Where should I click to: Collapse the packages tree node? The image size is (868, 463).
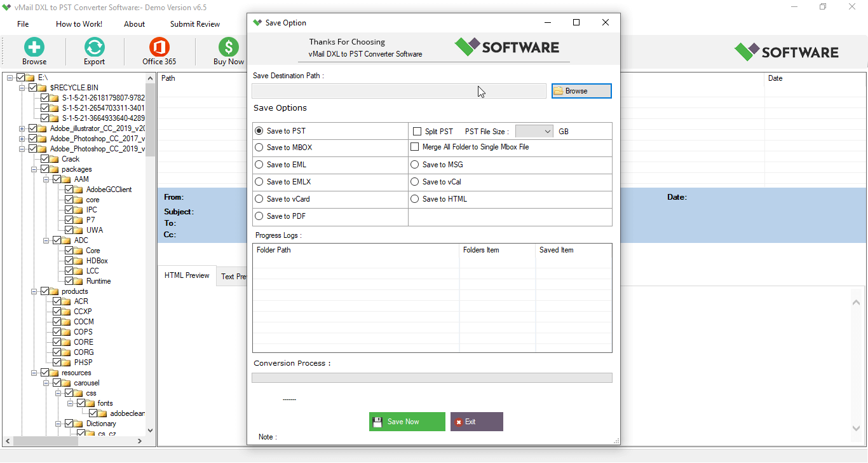pyautogui.click(x=35, y=169)
